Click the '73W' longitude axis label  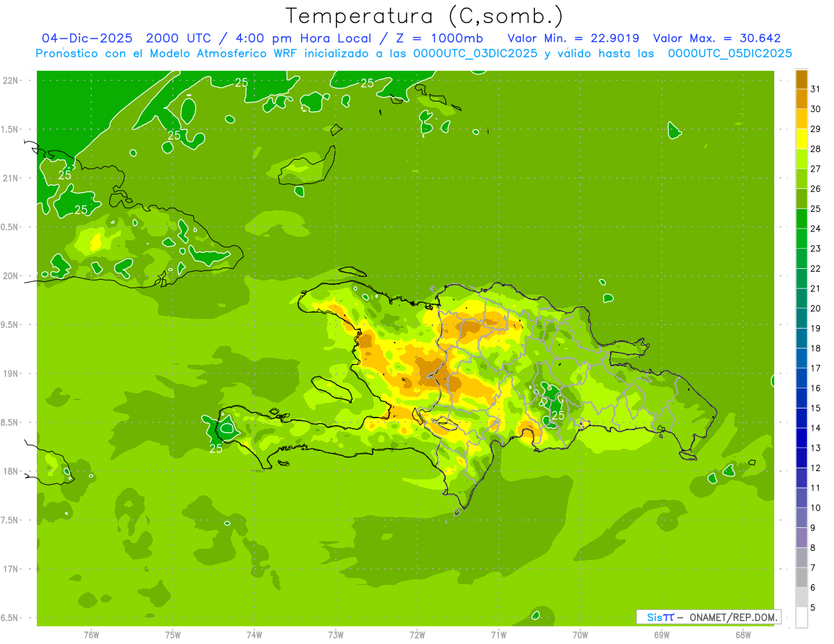pyautogui.click(x=336, y=634)
